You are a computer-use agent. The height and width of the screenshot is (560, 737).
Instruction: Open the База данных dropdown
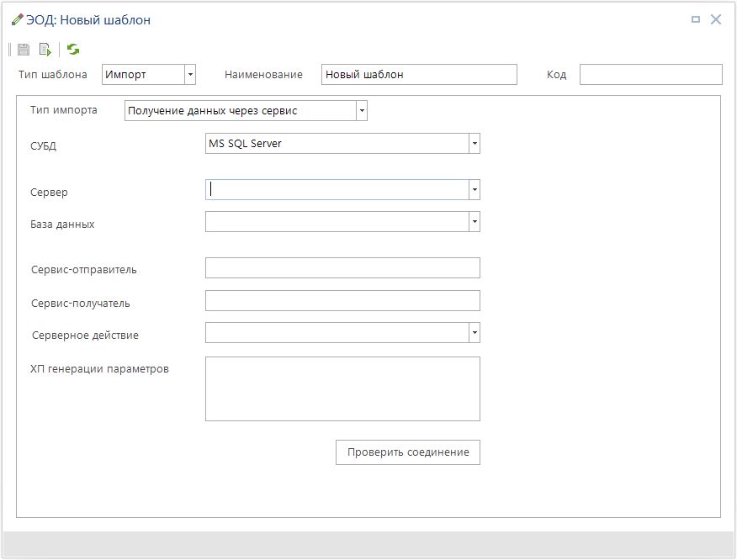click(x=475, y=222)
